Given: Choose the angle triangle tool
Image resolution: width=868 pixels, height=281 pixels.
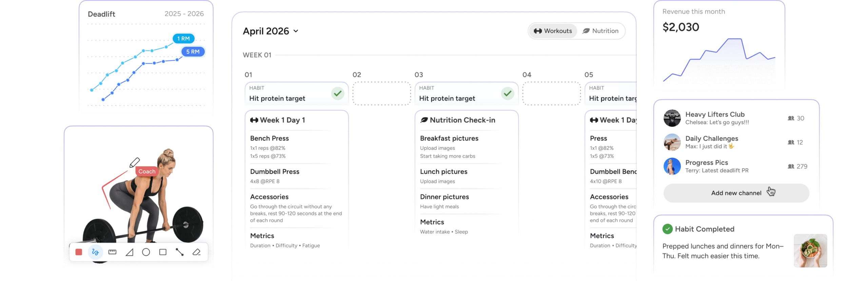Looking at the screenshot, I should 129,252.
